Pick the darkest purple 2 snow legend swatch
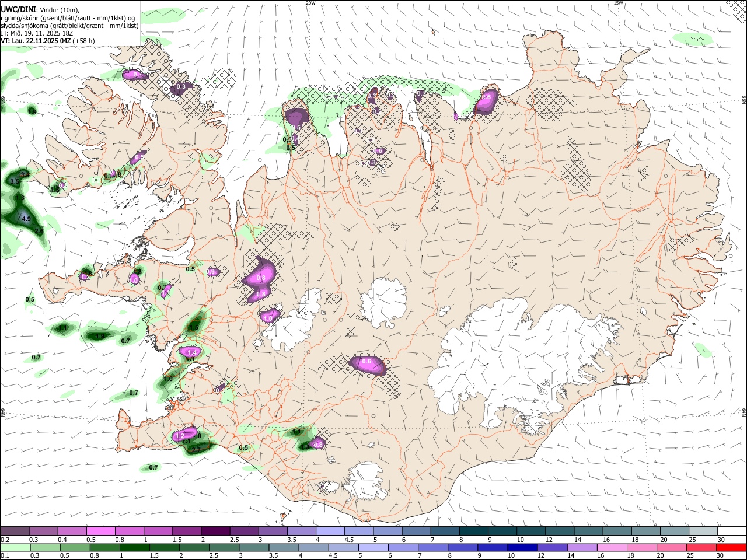 tap(215, 531)
